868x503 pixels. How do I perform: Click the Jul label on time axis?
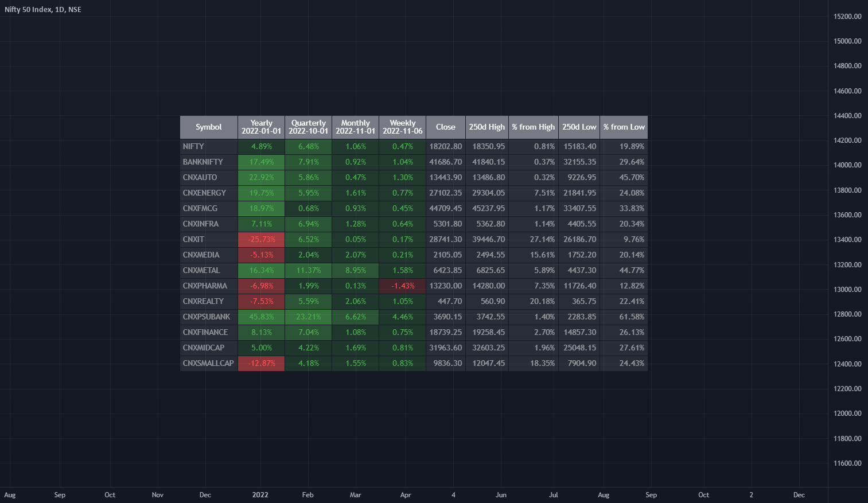click(554, 495)
